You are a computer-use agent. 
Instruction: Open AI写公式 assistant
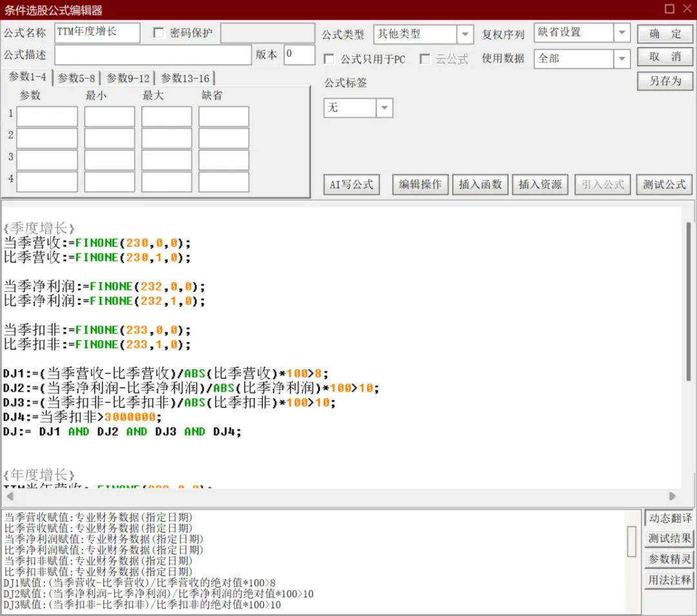[x=351, y=185]
